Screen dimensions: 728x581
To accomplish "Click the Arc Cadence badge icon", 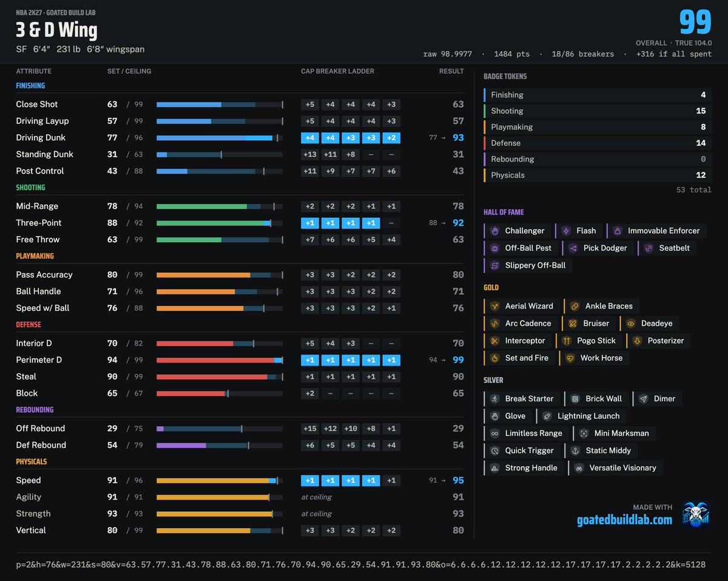I will pyautogui.click(x=494, y=324).
